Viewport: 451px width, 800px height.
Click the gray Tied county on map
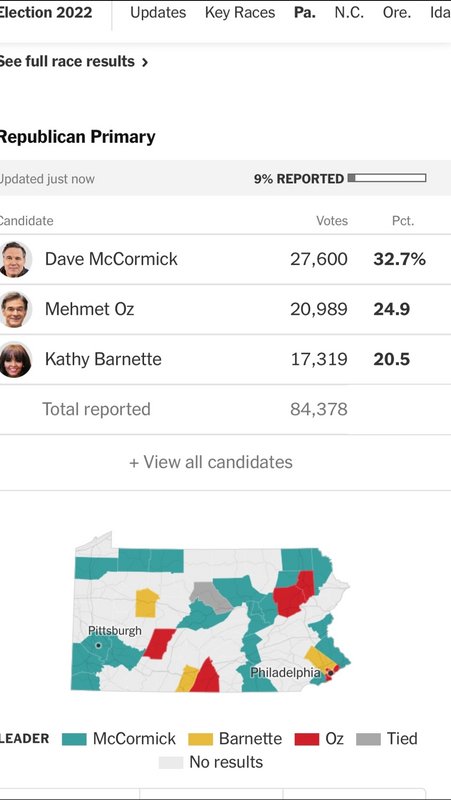[x=211, y=597]
